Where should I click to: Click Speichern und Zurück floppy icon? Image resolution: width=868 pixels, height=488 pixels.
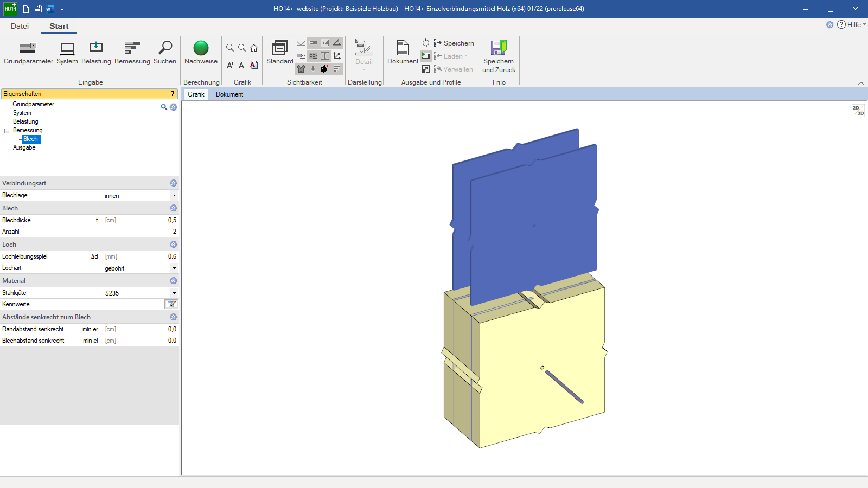coord(499,56)
